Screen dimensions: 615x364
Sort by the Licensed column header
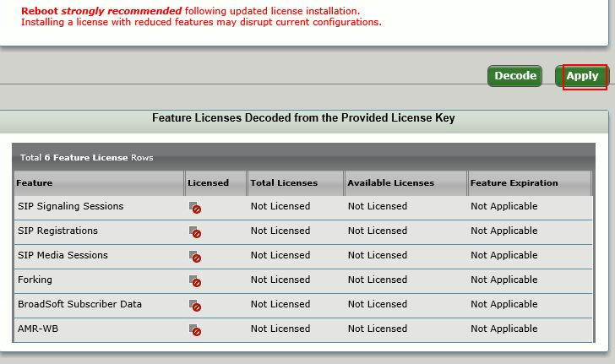(208, 182)
